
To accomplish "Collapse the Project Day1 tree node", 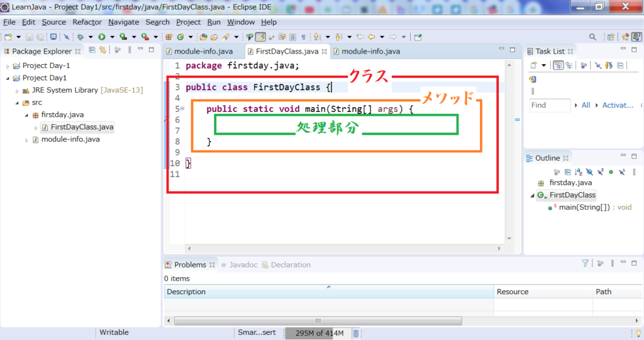I will coord(8,78).
